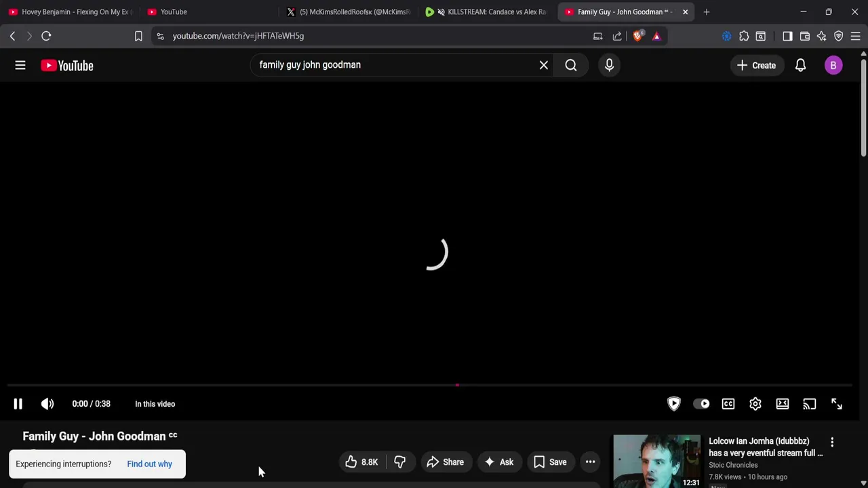The height and width of the screenshot is (488, 868).
Task: Click the shield play icon in player controls
Action: (674, 404)
